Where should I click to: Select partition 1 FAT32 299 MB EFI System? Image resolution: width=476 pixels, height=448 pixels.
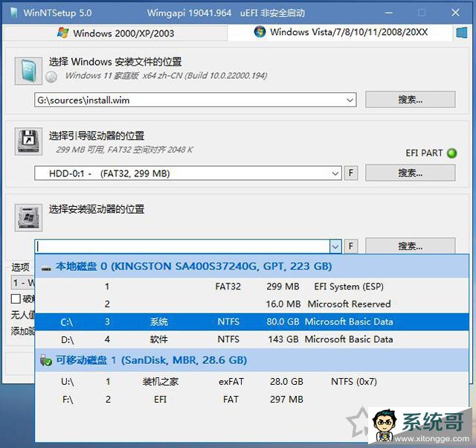252,287
